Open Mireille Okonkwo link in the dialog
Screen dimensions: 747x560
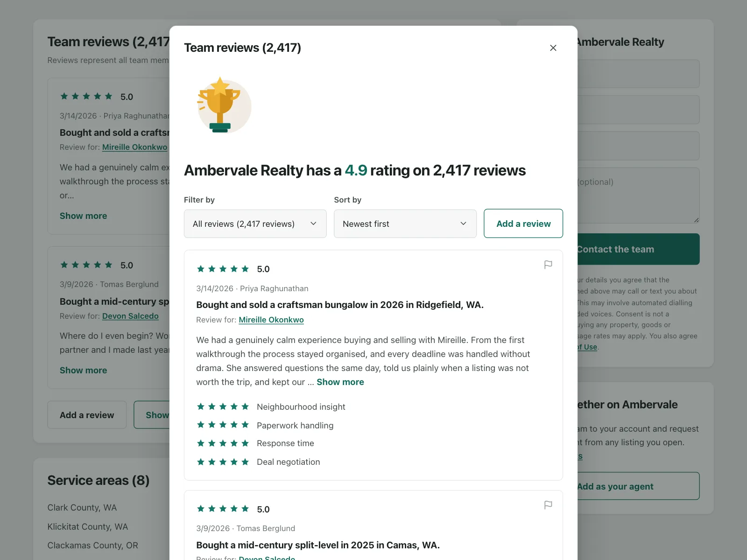[x=271, y=320]
